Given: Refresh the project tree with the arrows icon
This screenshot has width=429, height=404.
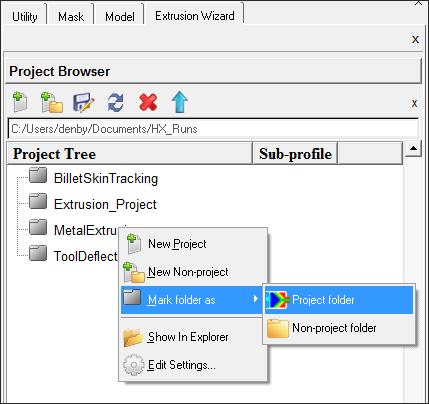Looking at the screenshot, I should point(116,103).
